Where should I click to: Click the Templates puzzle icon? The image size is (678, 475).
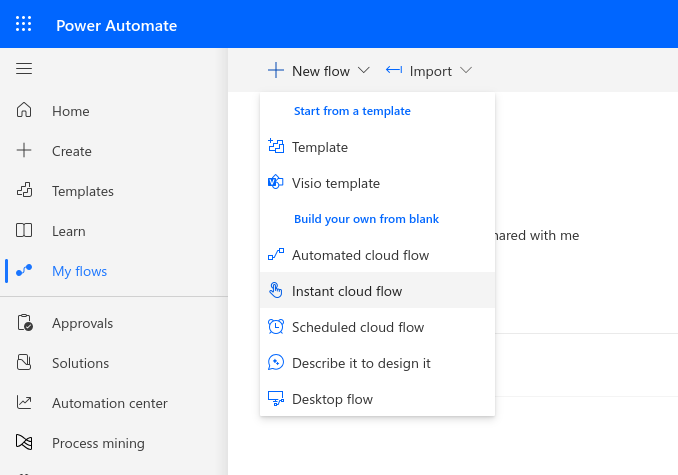24,190
